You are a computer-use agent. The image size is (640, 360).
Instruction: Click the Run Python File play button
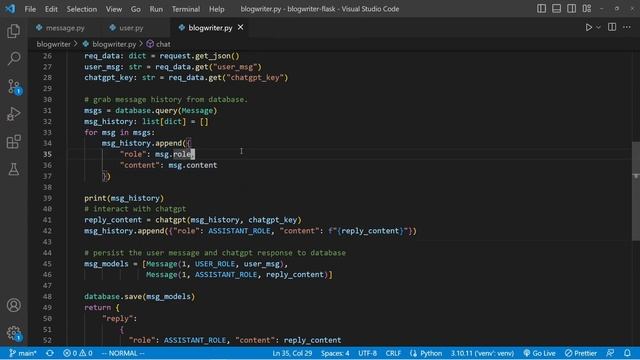click(x=589, y=27)
